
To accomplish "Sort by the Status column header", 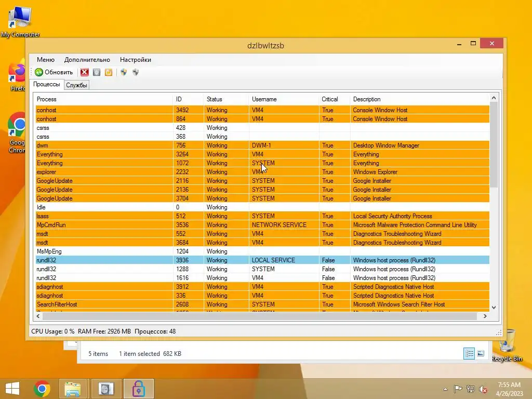I will pos(226,99).
